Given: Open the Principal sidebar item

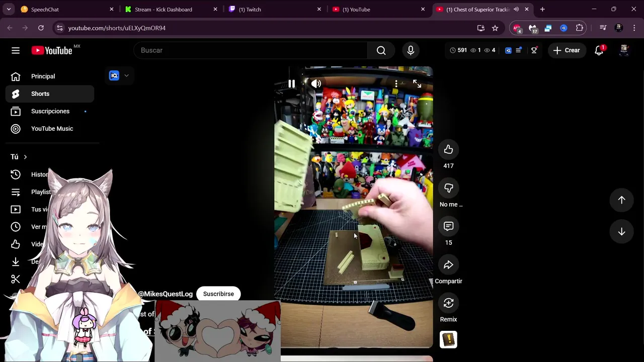Looking at the screenshot, I should (50, 76).
